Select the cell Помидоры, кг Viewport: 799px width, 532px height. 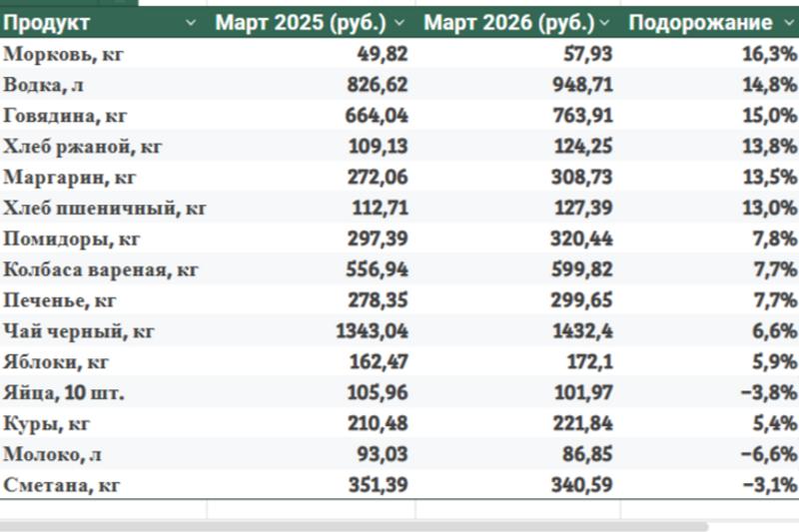[72, 240]
